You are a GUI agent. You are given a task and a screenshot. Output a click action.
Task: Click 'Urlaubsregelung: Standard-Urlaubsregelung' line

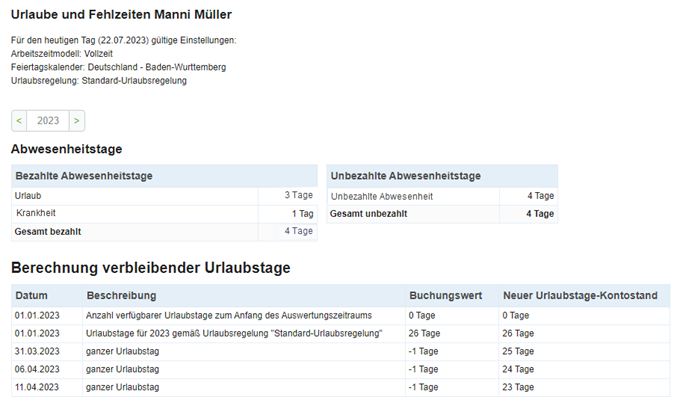99,80
